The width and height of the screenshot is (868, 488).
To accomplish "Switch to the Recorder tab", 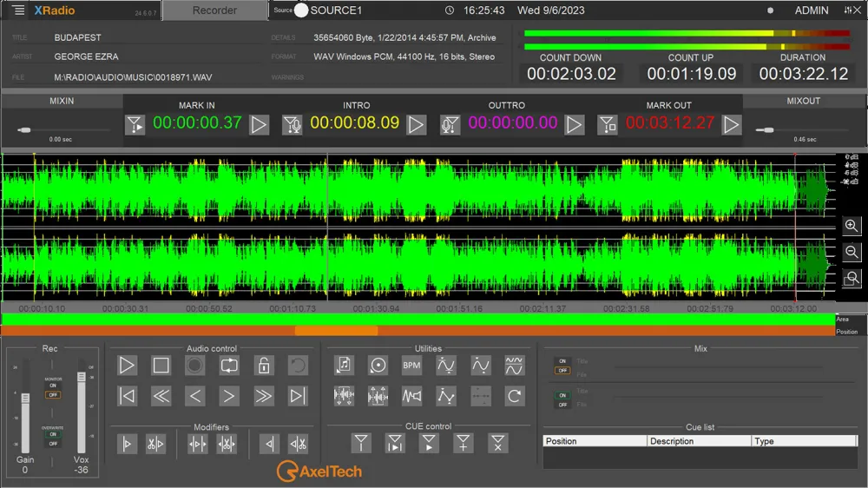I will (x=214, y=10).
